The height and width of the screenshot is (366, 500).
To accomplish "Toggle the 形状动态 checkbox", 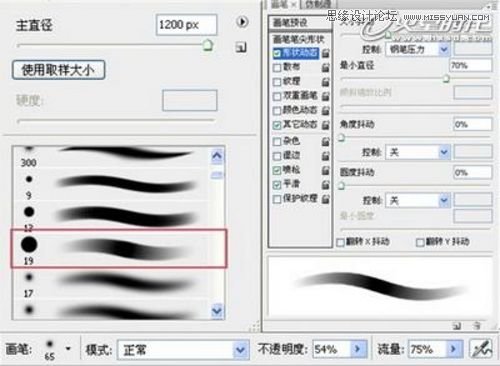I will [277, 53].
